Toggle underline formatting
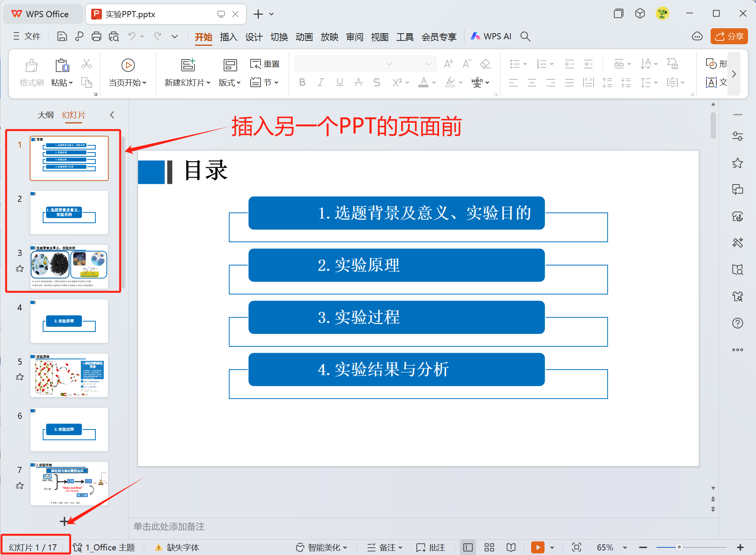 [x=339, y=82]
